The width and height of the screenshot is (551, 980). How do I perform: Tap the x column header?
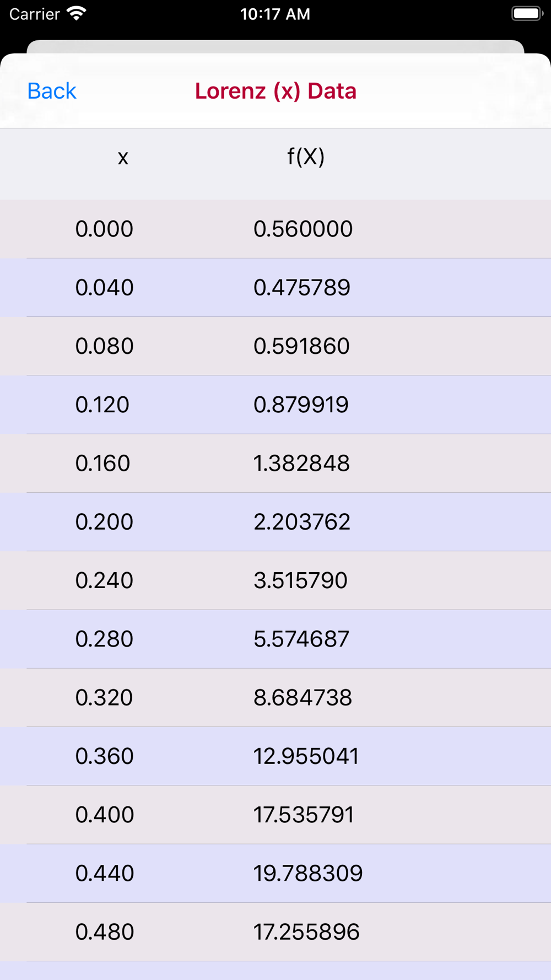pyautogui.click(x=123, y=158)
